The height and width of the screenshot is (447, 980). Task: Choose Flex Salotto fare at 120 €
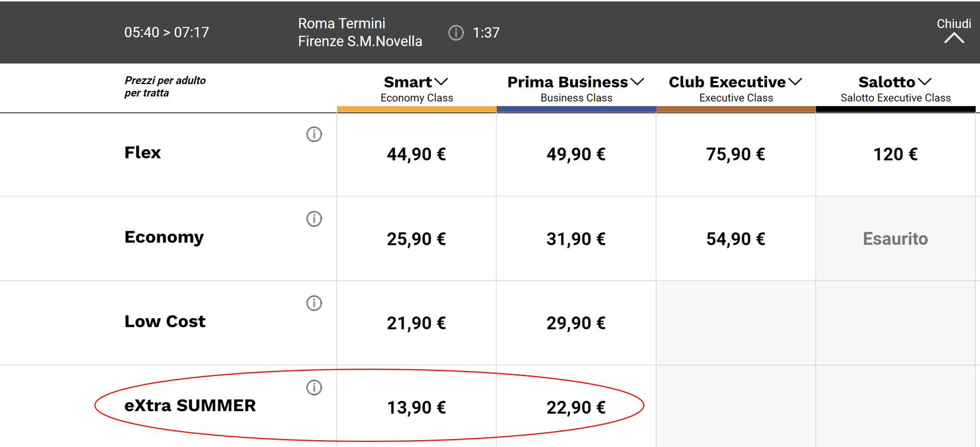tap(895, 154)
